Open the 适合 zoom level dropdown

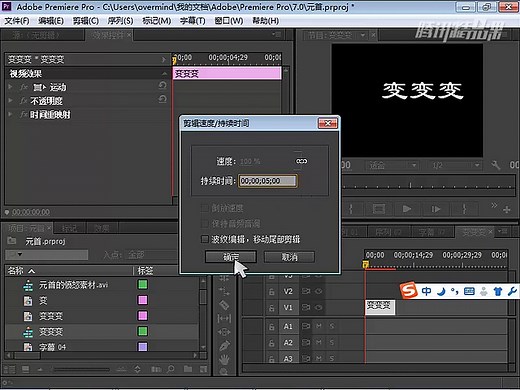pyautogui.click(x=392, y=165)
